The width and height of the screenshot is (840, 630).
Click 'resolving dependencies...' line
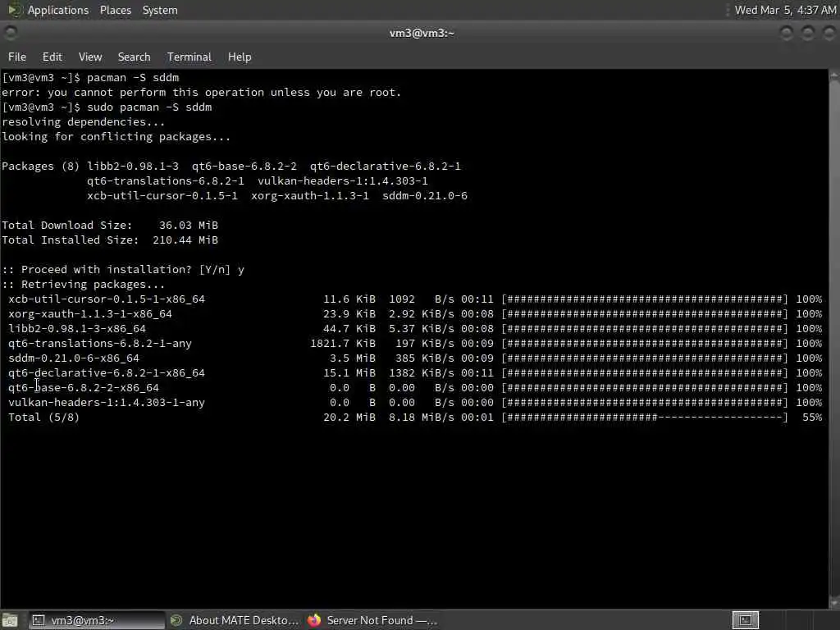83,121
